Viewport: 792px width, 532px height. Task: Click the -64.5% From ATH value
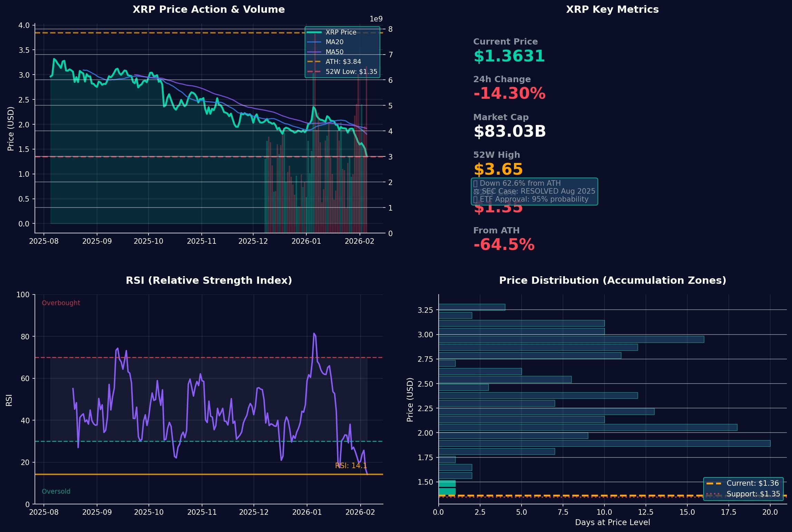(x=504, y=245)
